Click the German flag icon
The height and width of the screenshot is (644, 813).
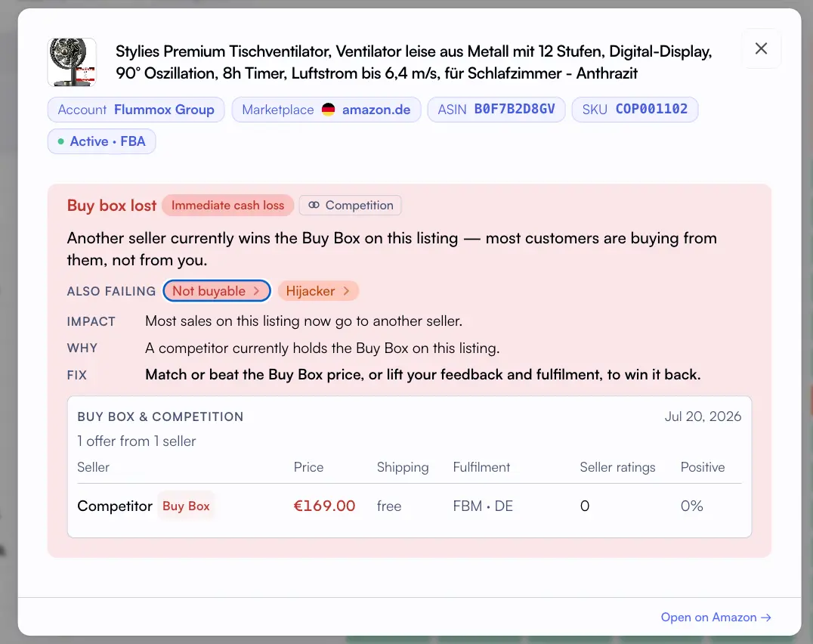tap(328, 110)
